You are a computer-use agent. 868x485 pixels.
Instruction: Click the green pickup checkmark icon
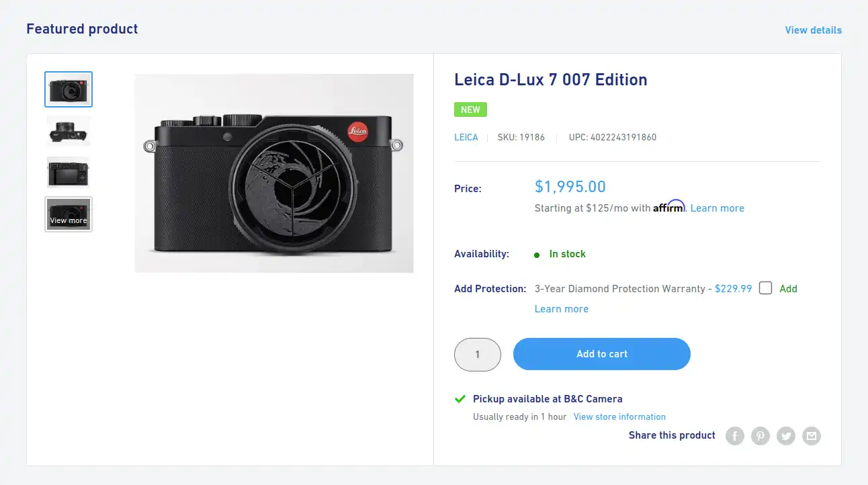(460, 399)
